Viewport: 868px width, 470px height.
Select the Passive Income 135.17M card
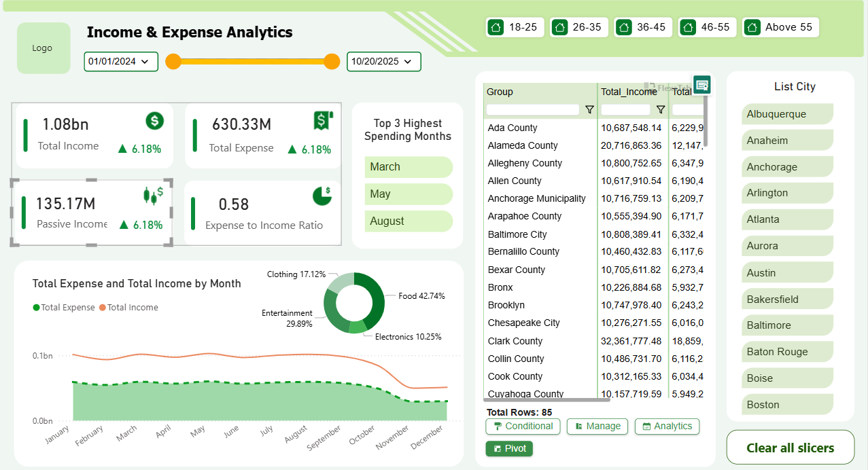[x=92, y=213]
